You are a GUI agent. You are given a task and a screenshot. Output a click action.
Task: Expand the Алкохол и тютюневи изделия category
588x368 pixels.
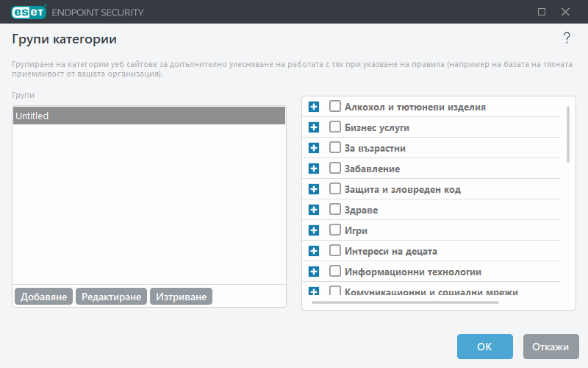(314, 107)
